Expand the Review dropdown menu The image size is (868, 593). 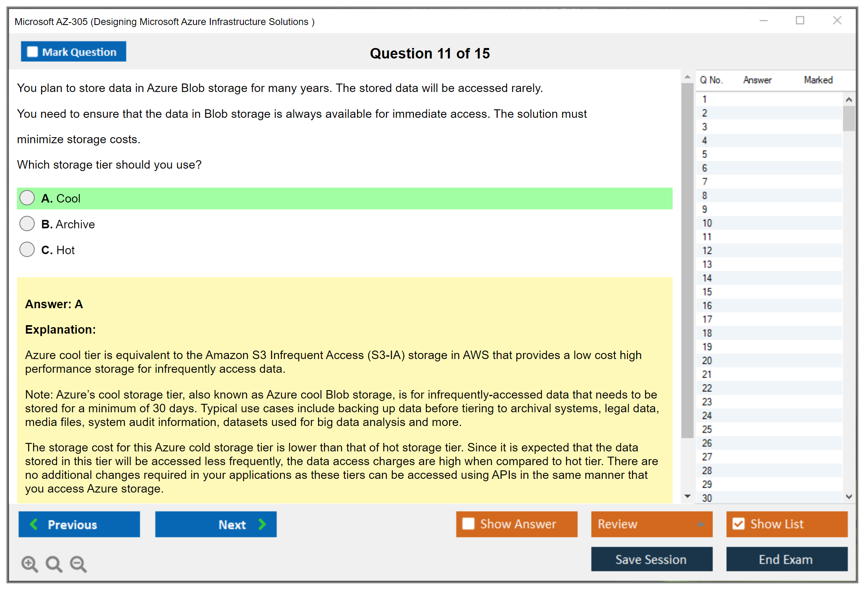click(700, 524)
